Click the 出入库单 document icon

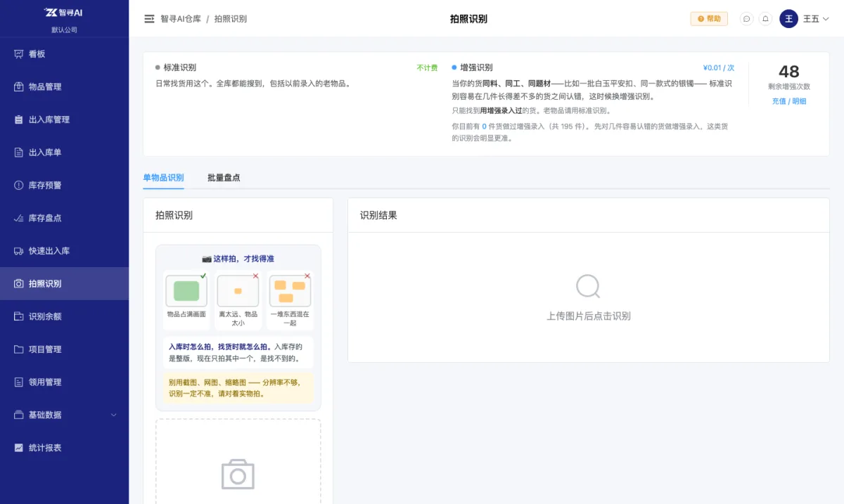(x=19, y=153)
